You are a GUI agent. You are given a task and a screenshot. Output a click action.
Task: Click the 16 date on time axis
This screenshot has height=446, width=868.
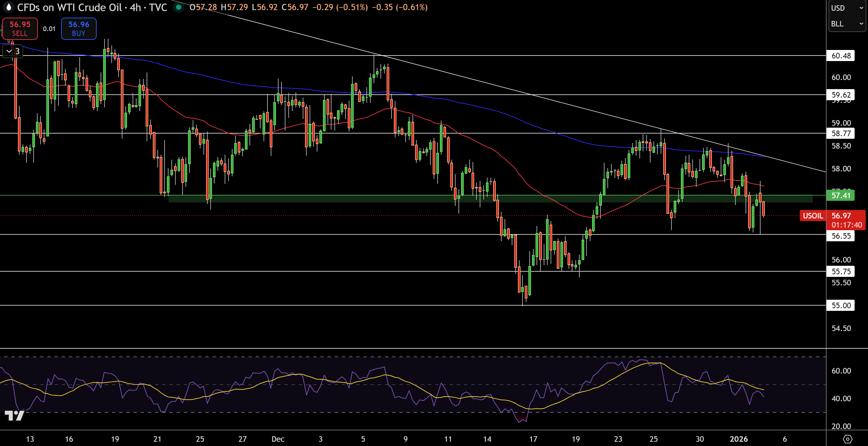pos(69,439)
